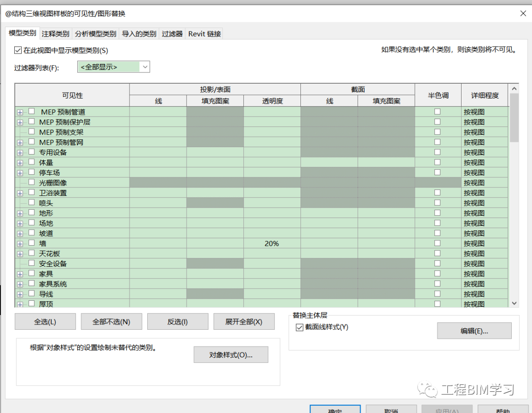Click the 全选(L) button
The height and width of the screenshot is (413, 532).
point(45,321)
